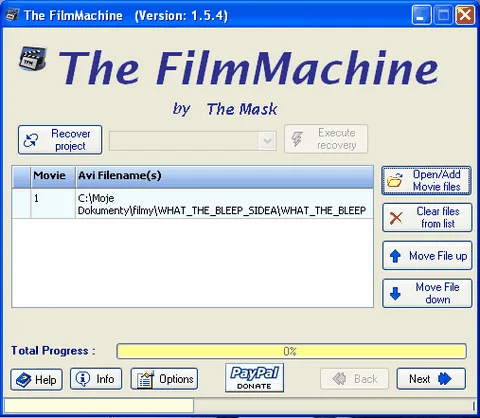Select the Movie column header
The image size is (480, 418).
(53, 177)
